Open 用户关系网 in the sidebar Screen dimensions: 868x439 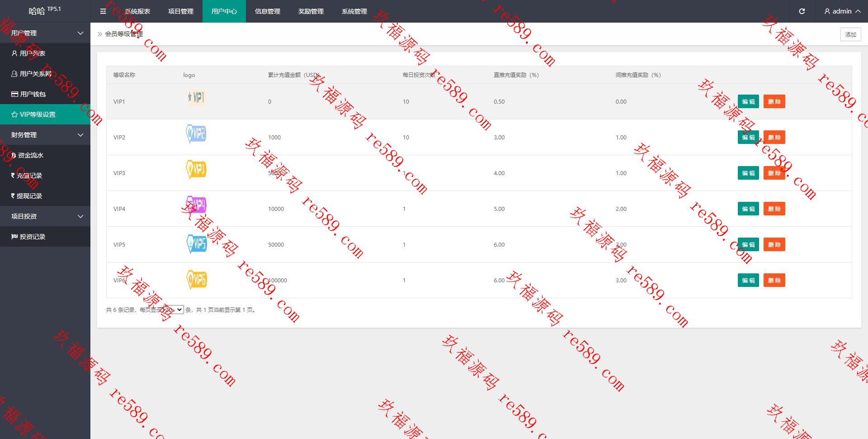coord(45,74)
